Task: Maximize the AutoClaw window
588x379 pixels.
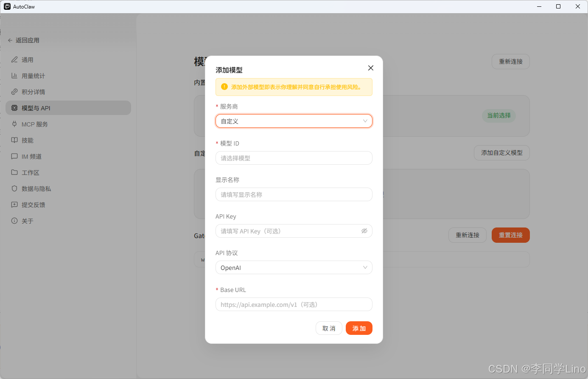Action: [558, 6]
